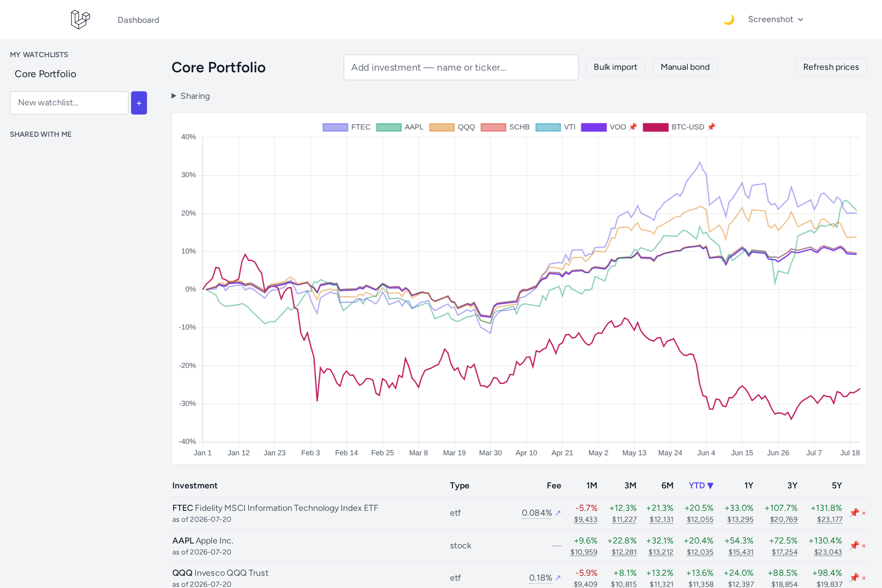The height and width of the screenshot is (588, 882).
Task: Toggle VTI legend swatch
Action: (548, 127)
